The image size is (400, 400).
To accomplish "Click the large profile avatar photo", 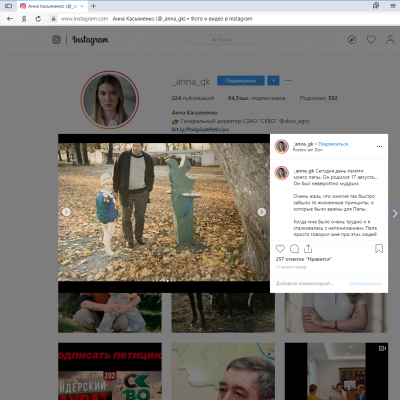I will (110, 100).
